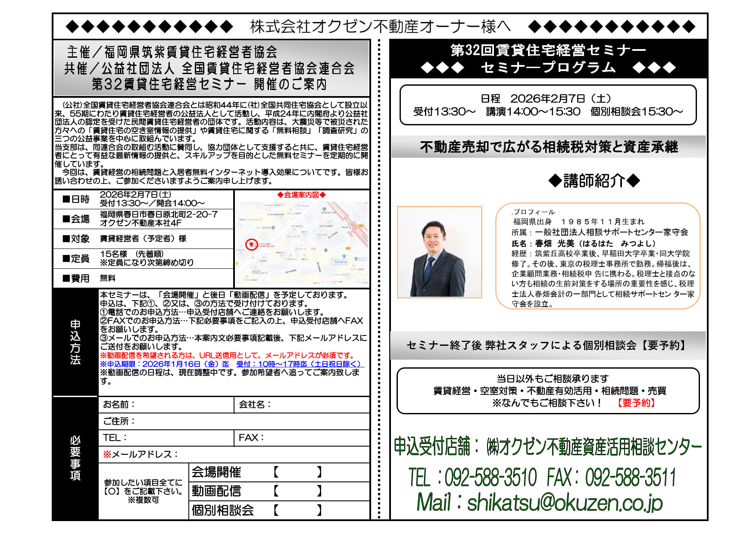Click the blue underlined 申込期限 deadline text
Image resolution: width=756 pixels, height=534 pixels.
pyautogui.click(x=232, y=364)
